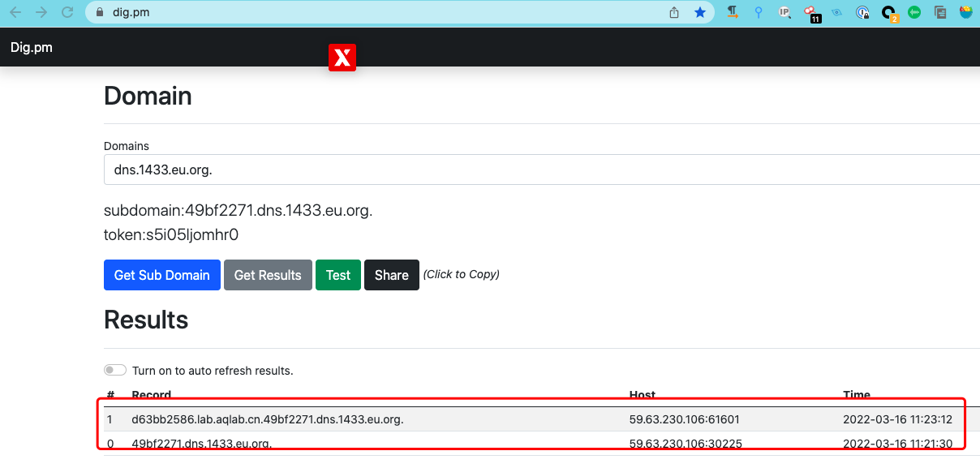This screenshot has height=468, width=980.
Task: Click the Share button
Action: tap(391, 275)
